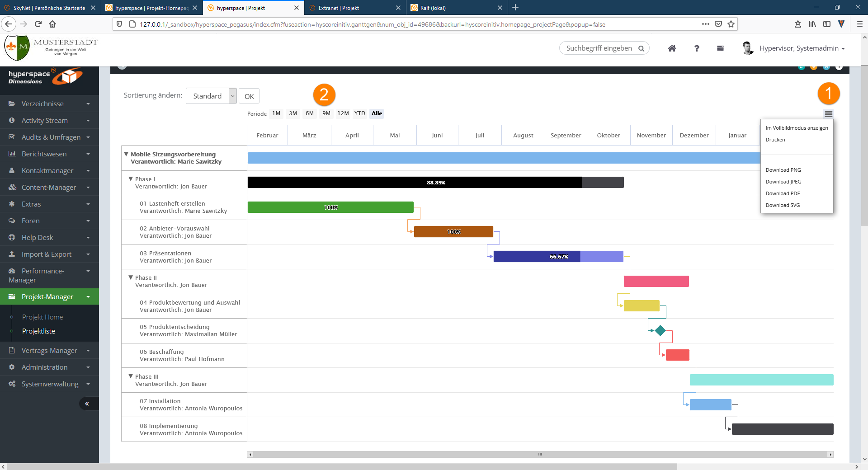The width and height of the screenshot is (868, 470).
Task: Collapse the Phase I tree row
Action: (x=131, y=179)
